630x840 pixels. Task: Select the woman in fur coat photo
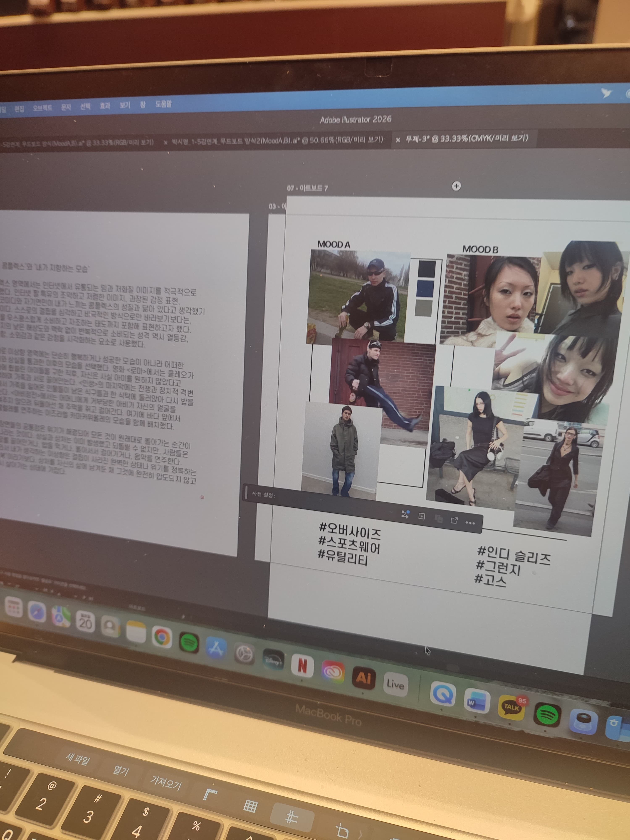coord(490,300)
